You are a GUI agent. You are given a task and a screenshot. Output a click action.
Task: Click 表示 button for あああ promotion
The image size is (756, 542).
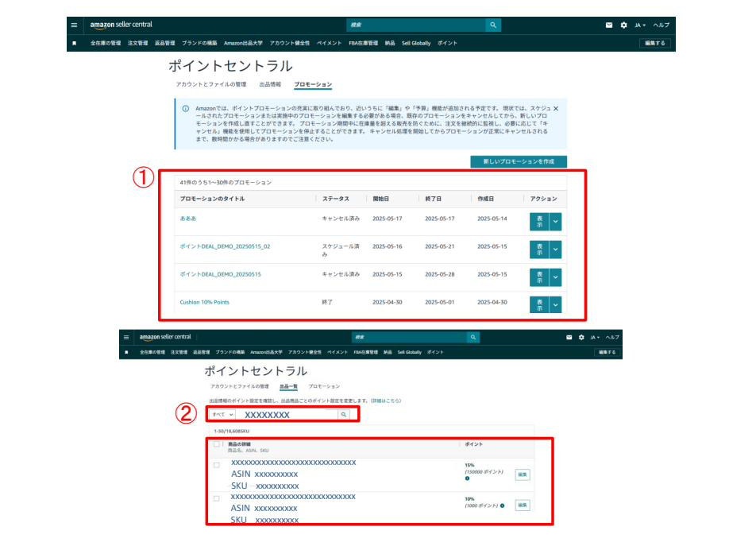539,222
